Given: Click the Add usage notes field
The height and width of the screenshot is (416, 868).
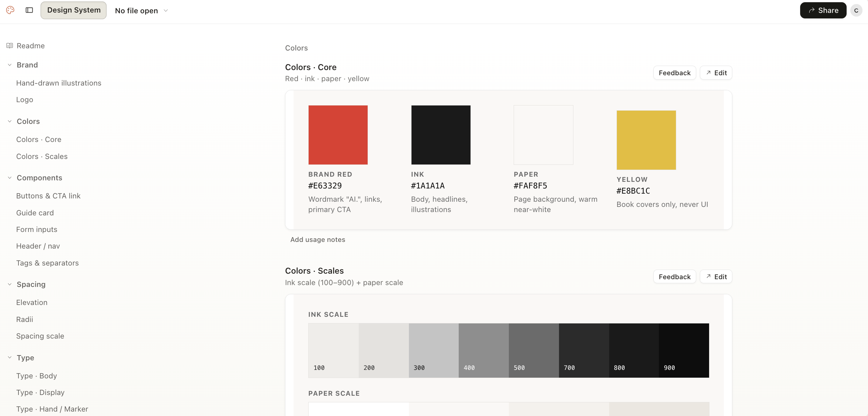Looking at the screenshot, I should coord(318,240).
